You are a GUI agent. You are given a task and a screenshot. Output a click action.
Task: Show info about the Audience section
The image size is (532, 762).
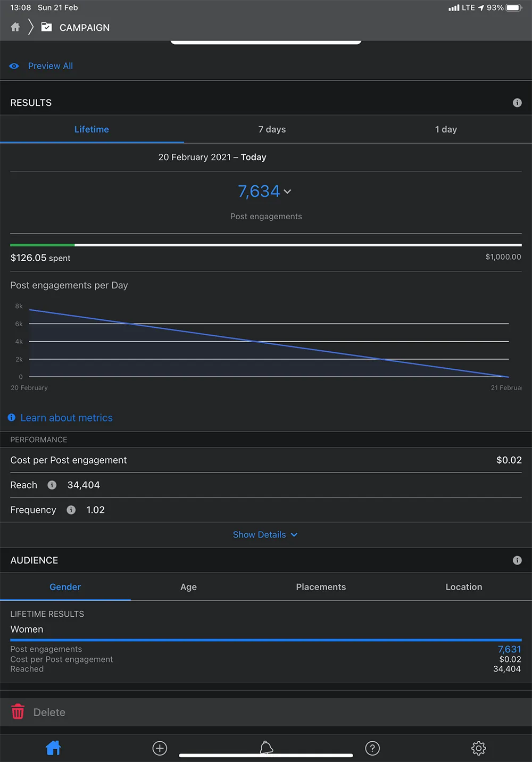pyautogui.click(x=517, y=560)
